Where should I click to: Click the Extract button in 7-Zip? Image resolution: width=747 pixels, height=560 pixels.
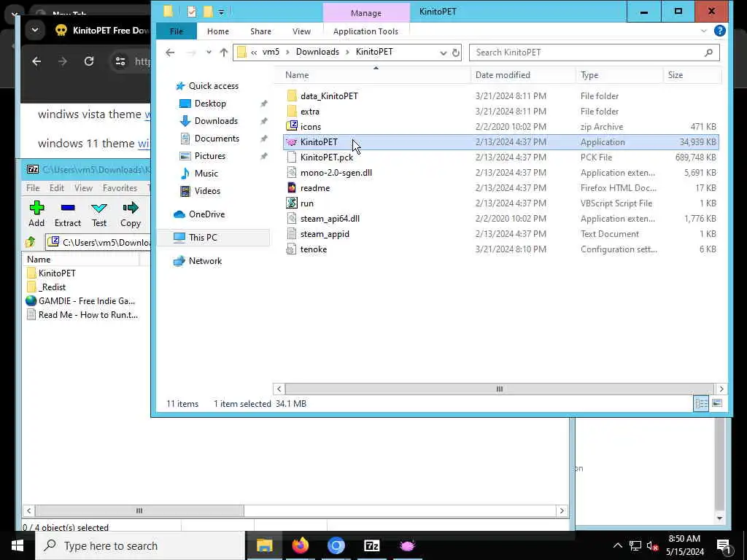[68, 214]
